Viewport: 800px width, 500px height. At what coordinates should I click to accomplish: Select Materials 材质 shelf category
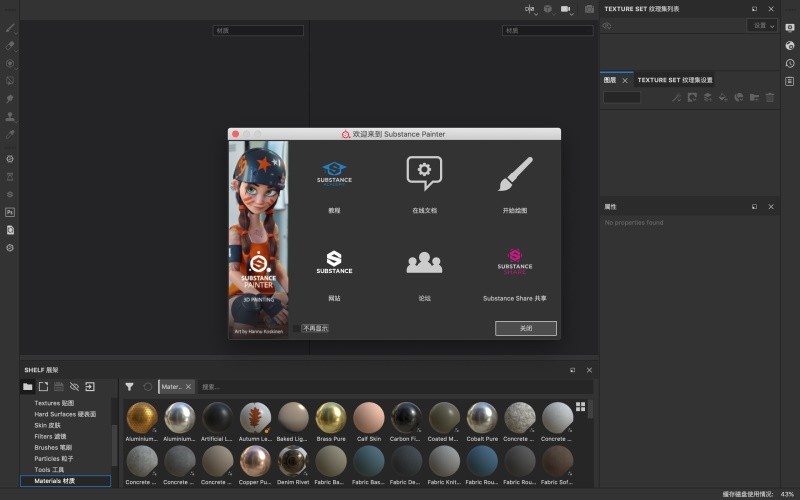point(65,481)
